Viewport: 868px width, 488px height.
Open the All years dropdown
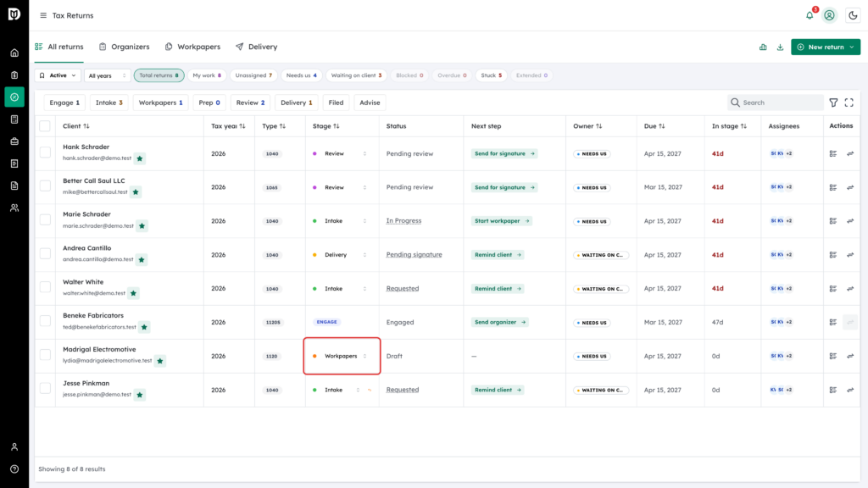click(x=108, y=75)
